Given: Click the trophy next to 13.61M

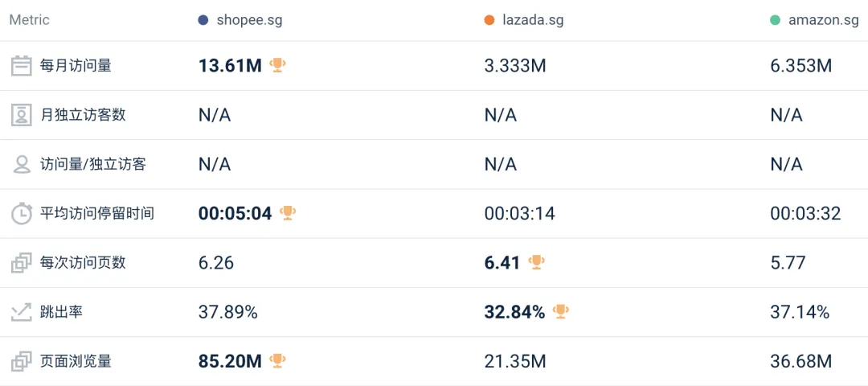Looking at the screenshot, I should point(277,65).
